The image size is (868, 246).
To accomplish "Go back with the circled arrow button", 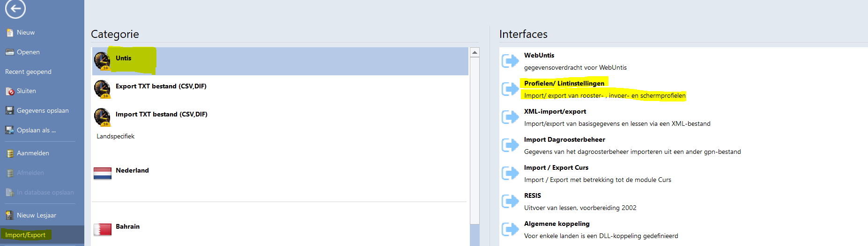I will pos(15,8).
